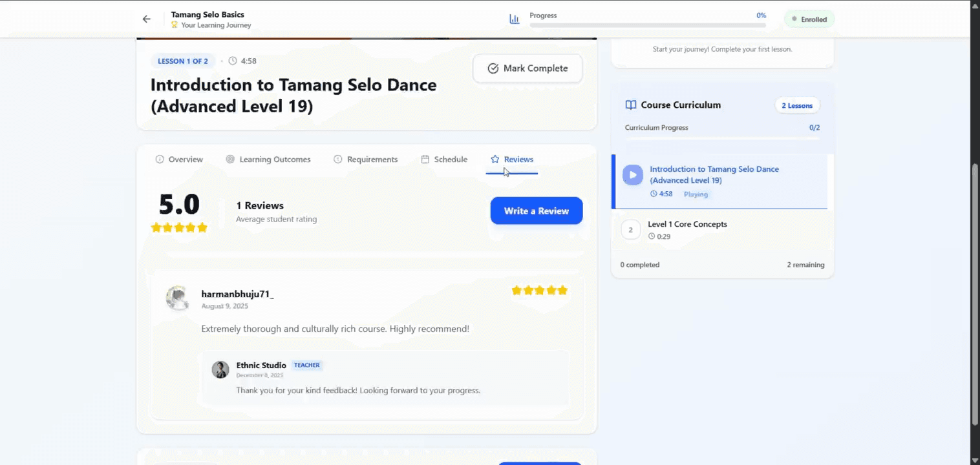This screenshot has height=465, width=980.
Task: Click the Curriculum Progress bar
Action: tap(722, 138)
